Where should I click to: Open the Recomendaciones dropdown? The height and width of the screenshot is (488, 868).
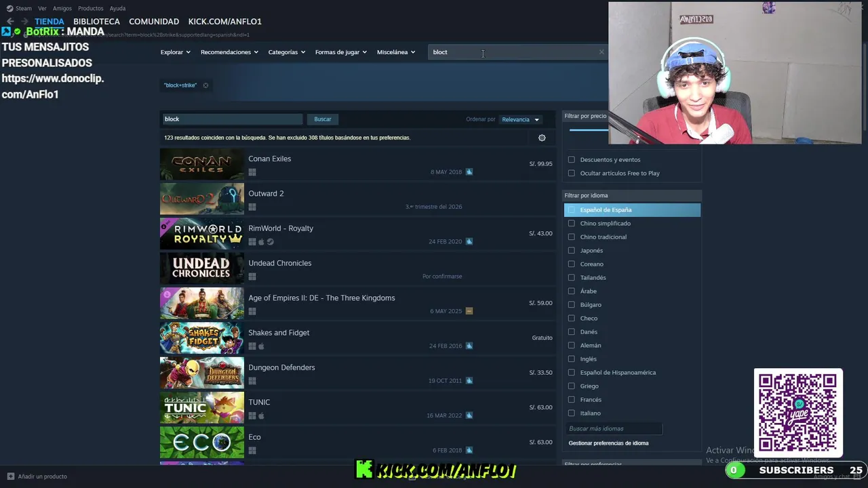[229, 52]
